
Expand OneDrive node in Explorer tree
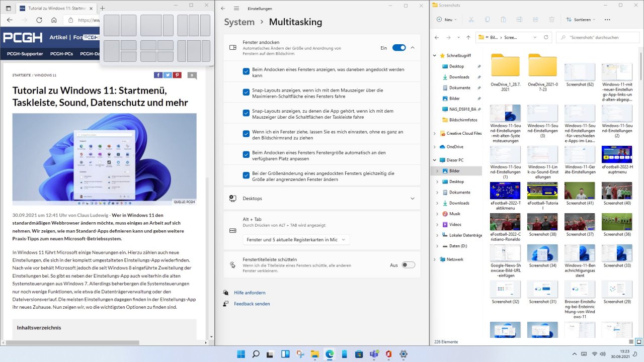click(435, 147)
